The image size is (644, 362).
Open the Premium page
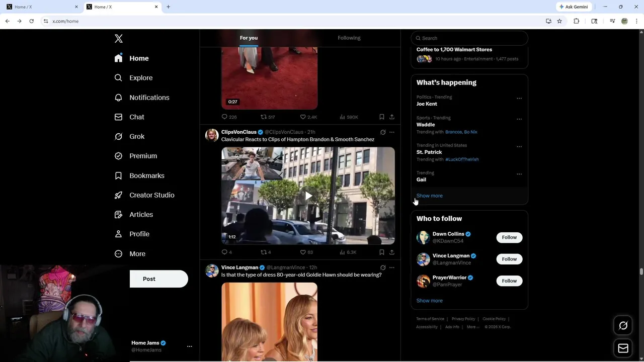click(136, 156)
